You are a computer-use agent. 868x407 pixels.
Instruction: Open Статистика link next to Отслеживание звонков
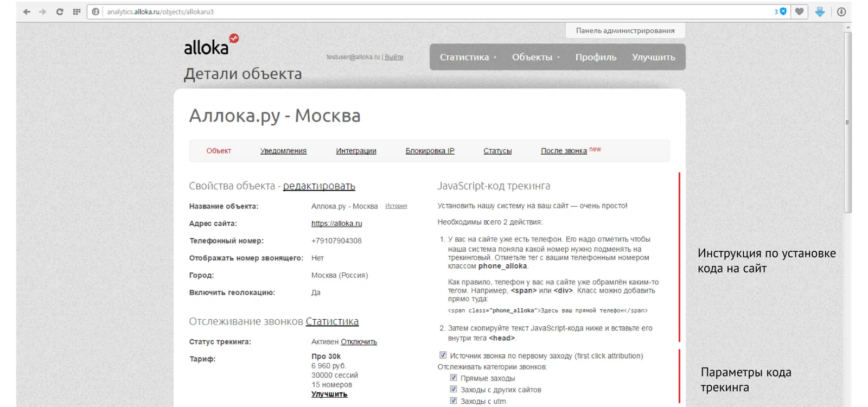pos(332,322)
